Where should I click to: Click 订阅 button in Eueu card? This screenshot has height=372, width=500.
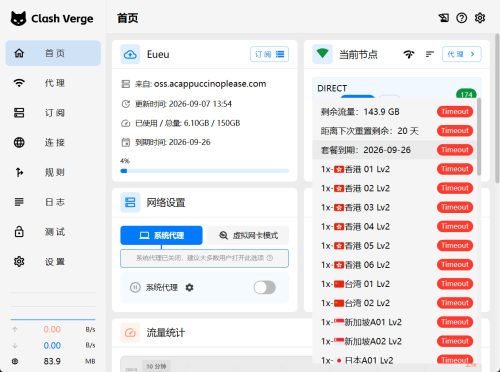tap(269, 54)
